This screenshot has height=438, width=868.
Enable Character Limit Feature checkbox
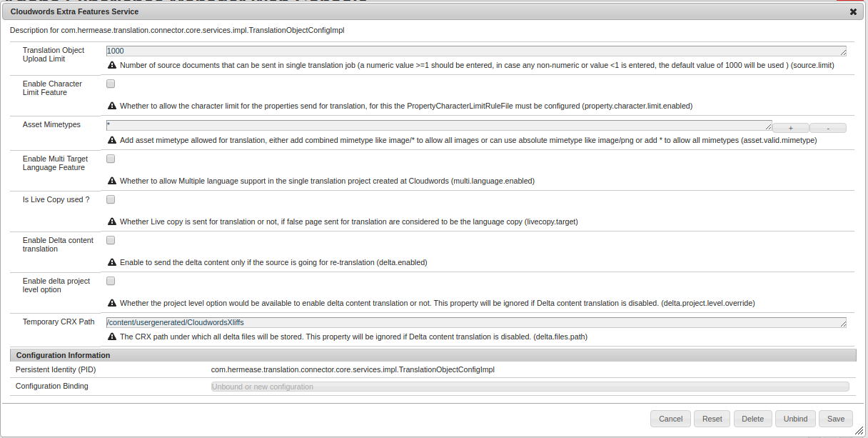(111, 84)
